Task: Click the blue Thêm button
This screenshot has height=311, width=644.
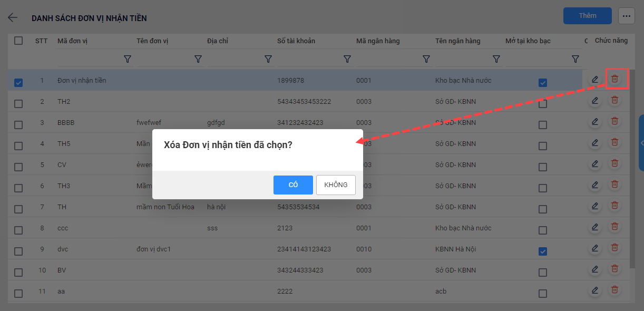Action: [588, 16]
